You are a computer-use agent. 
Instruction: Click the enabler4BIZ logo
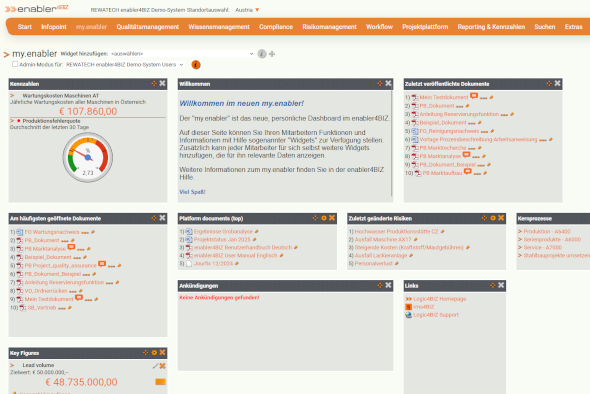36,9
